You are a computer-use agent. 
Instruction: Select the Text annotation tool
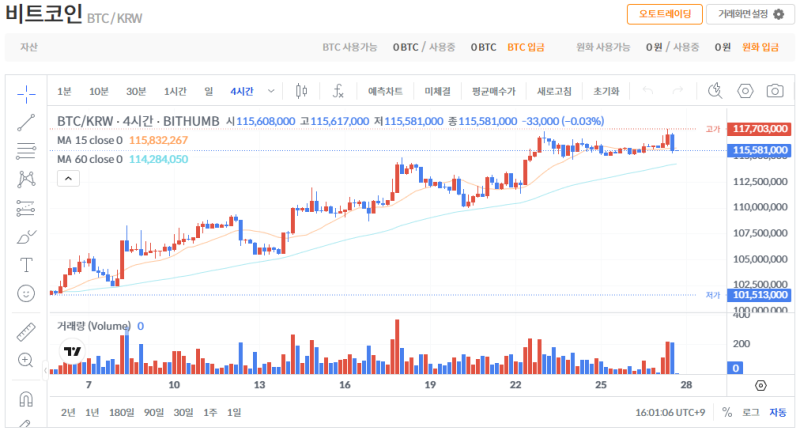point(26,265)
